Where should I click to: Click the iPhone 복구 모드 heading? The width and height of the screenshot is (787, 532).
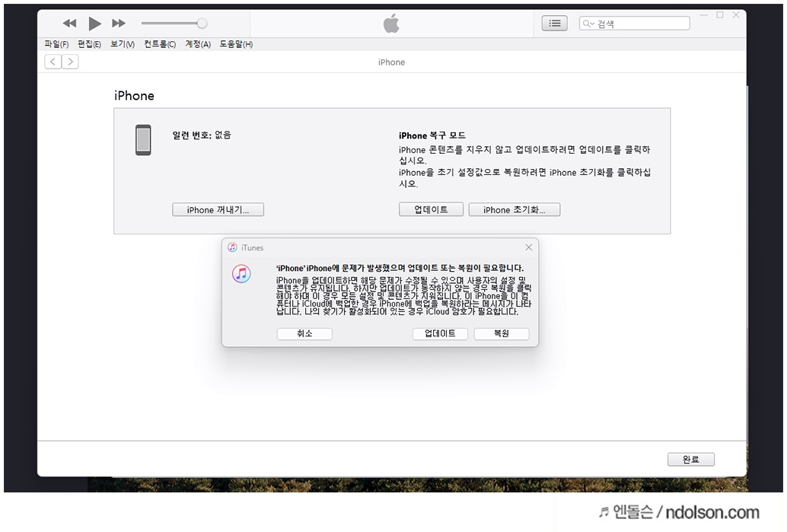click(432, 135)
